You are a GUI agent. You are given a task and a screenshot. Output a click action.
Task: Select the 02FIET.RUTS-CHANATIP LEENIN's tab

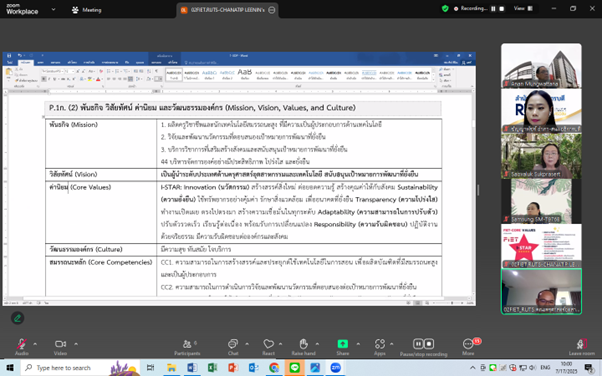228,10
